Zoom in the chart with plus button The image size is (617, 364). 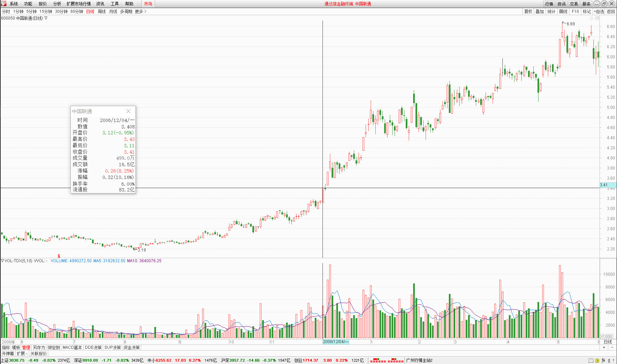[604, 347]
